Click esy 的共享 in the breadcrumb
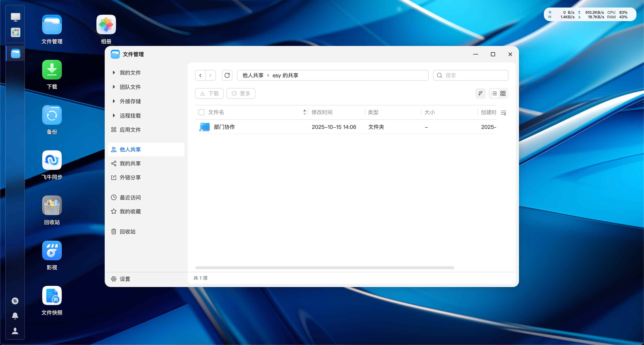Screen dimensions: 644x345 pos(285,76)
